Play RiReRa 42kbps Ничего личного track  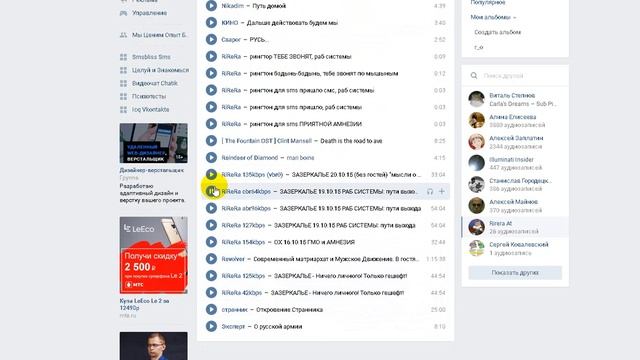[x=211, y=292]
